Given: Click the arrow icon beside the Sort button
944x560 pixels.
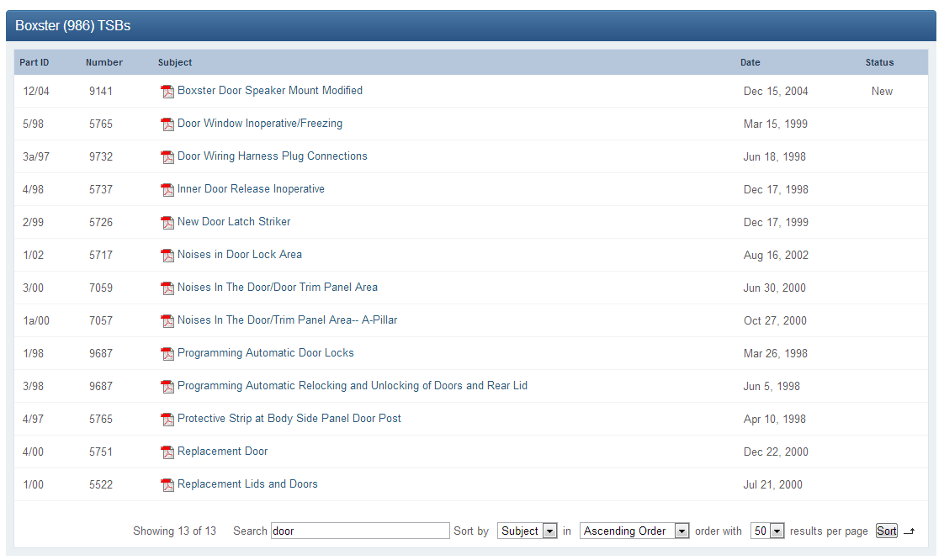Looking at the screenshot, I should click(909, 531).
